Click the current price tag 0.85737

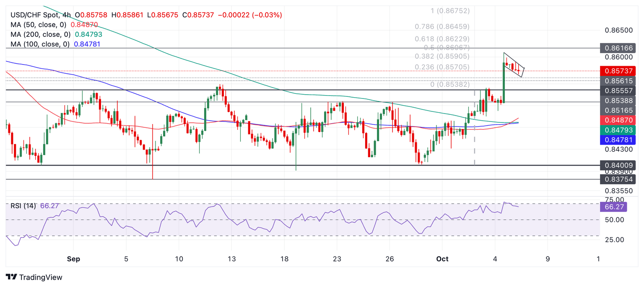coord(618,71)
